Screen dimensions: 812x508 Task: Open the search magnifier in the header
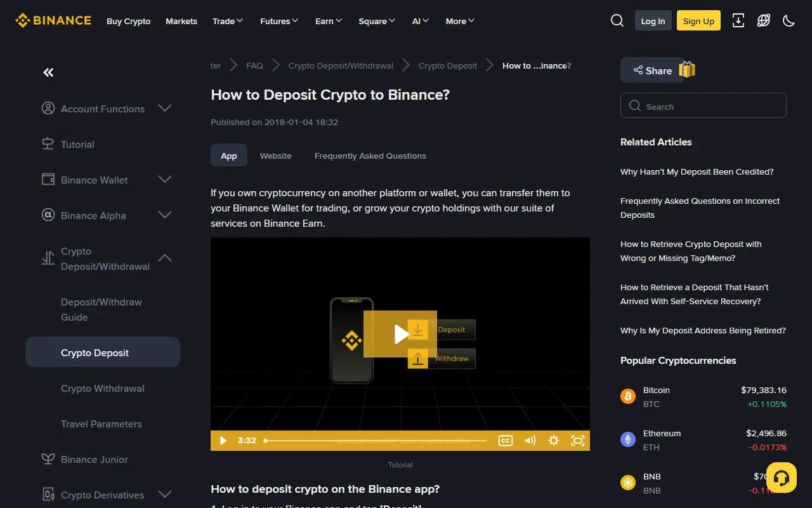coord(617,21)
